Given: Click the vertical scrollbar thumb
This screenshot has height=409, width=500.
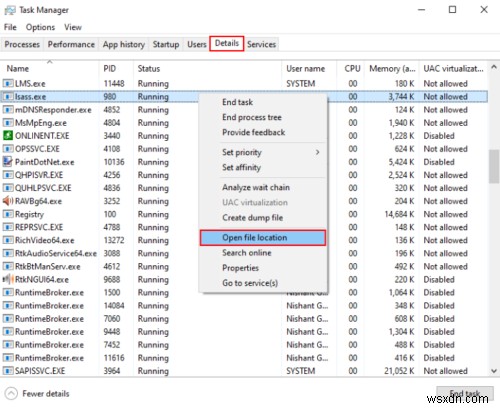Looking at the screenshot, I should coord(494,167).
